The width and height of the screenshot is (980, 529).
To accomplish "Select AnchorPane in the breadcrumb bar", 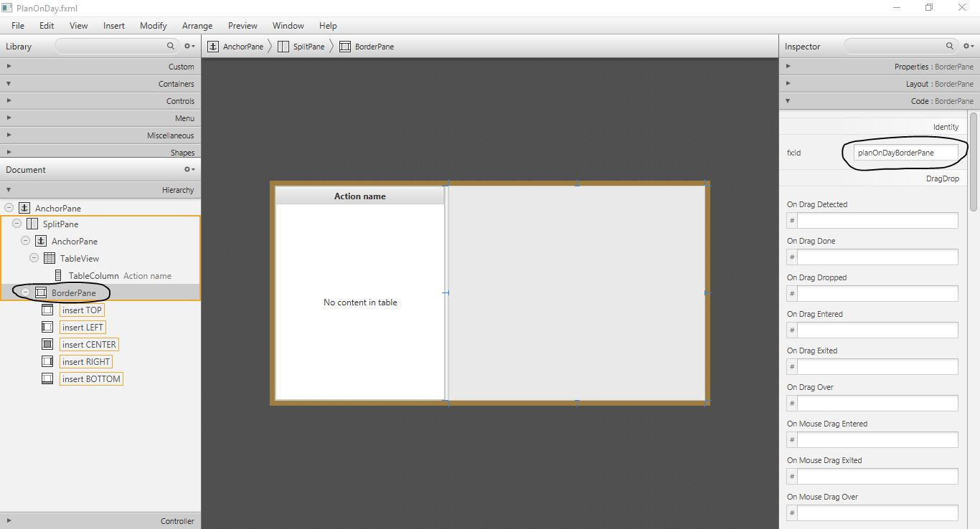I will tap(243, 47).
